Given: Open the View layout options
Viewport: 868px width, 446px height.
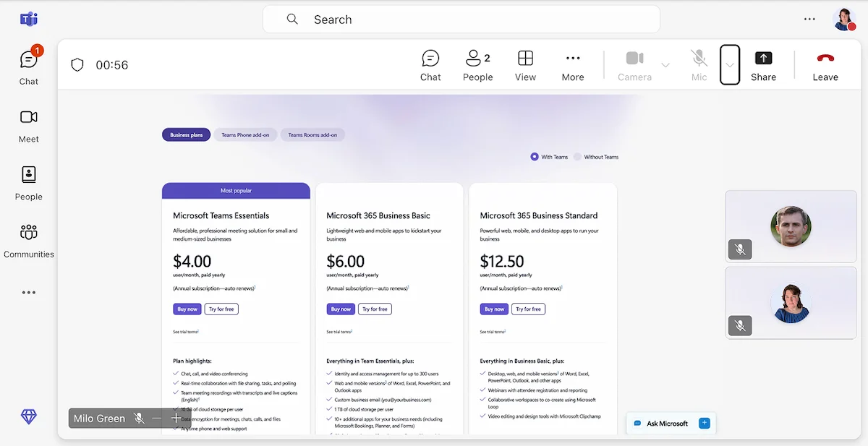Looking at the screenshot, I should (525, 64).
